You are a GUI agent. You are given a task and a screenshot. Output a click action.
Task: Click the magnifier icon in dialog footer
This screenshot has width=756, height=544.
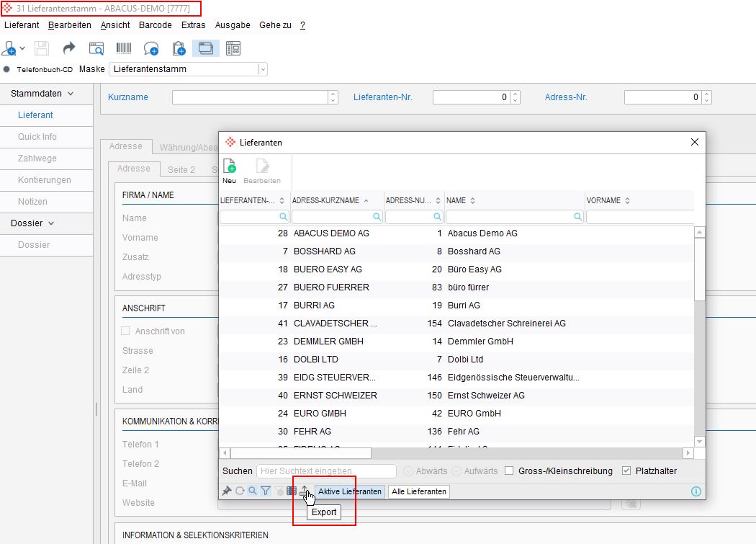[x=253, y=491]
